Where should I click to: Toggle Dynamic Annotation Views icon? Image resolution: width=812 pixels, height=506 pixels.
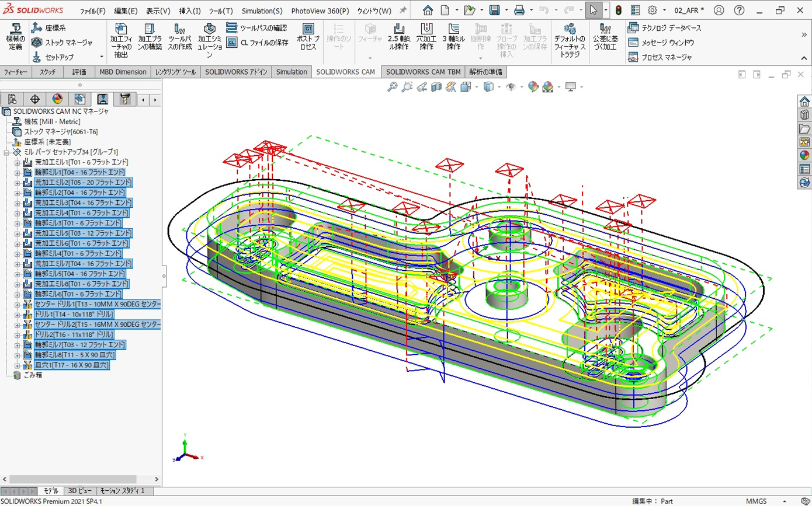[451, 87]
